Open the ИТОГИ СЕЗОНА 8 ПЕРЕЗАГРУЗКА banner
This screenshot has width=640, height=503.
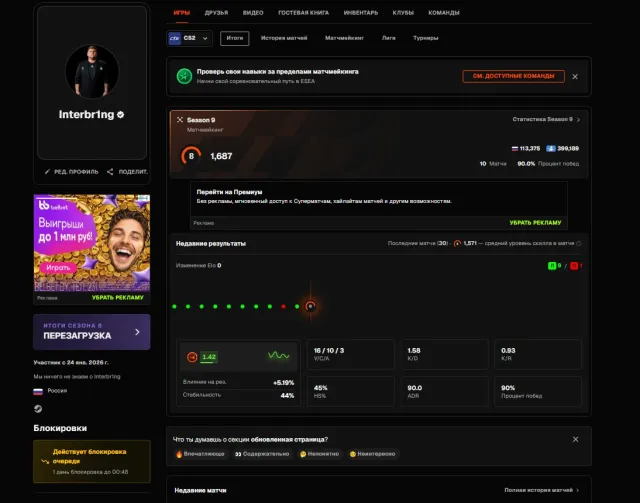tap(92, 332)
